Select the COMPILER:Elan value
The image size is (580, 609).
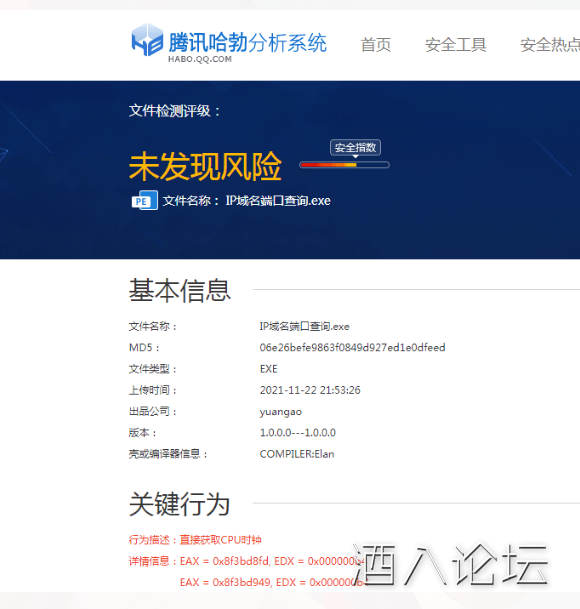click(x=297, y=454)
